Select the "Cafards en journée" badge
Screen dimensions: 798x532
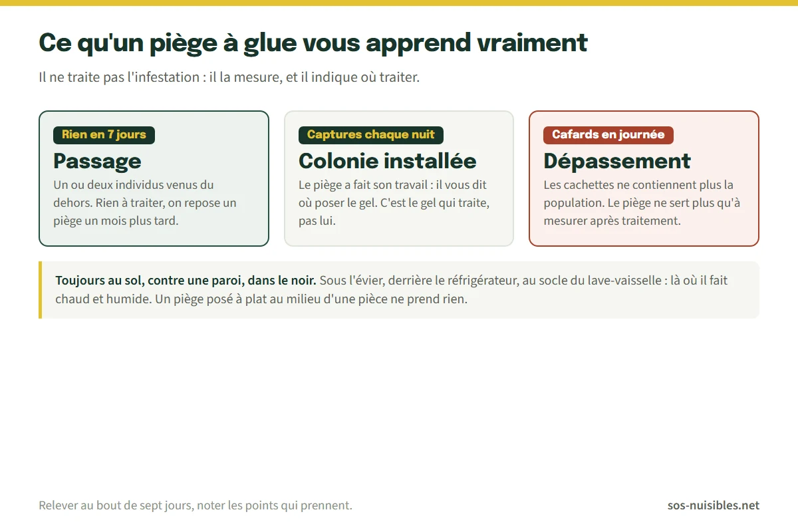coord(608,135)
